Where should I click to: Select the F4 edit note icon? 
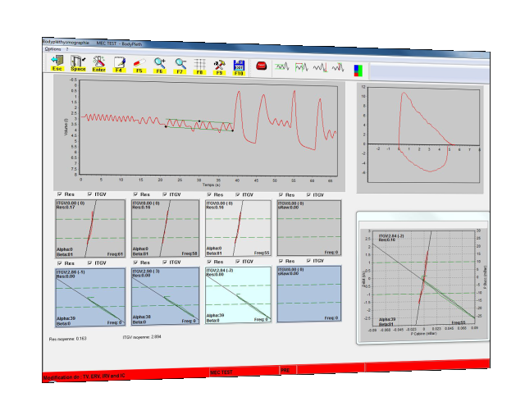point(119,64)
